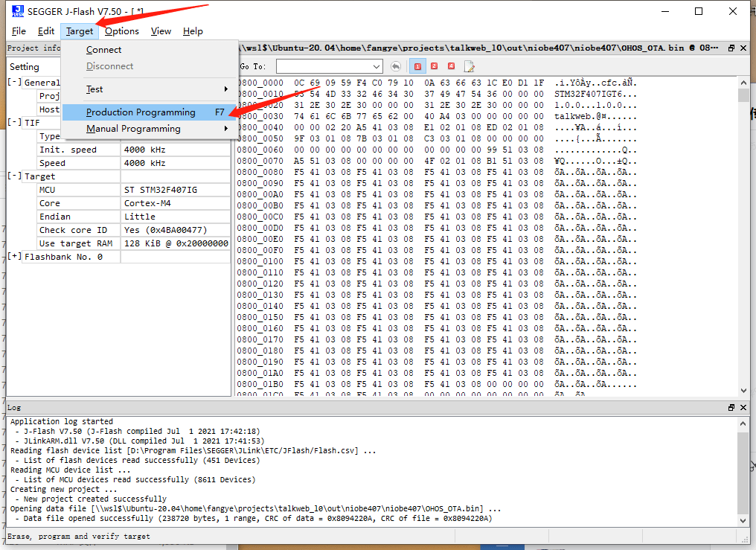Click the Target menu

point(80,31)
